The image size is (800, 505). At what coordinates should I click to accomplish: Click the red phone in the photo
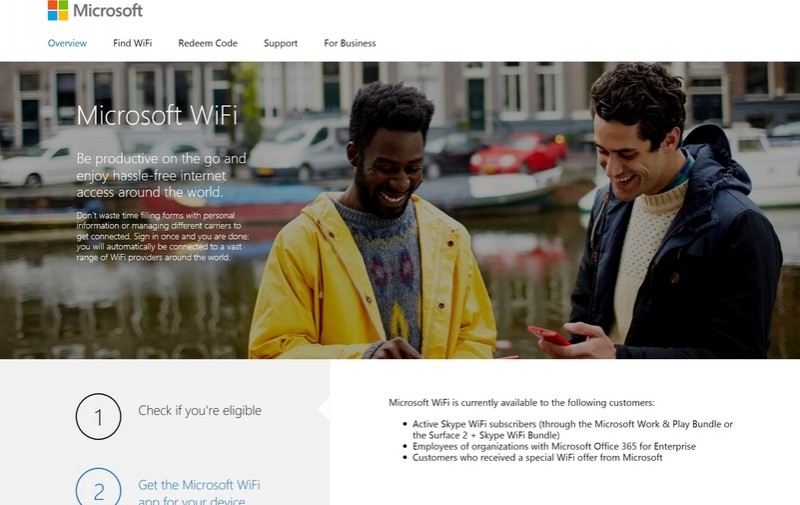(548, 336)
